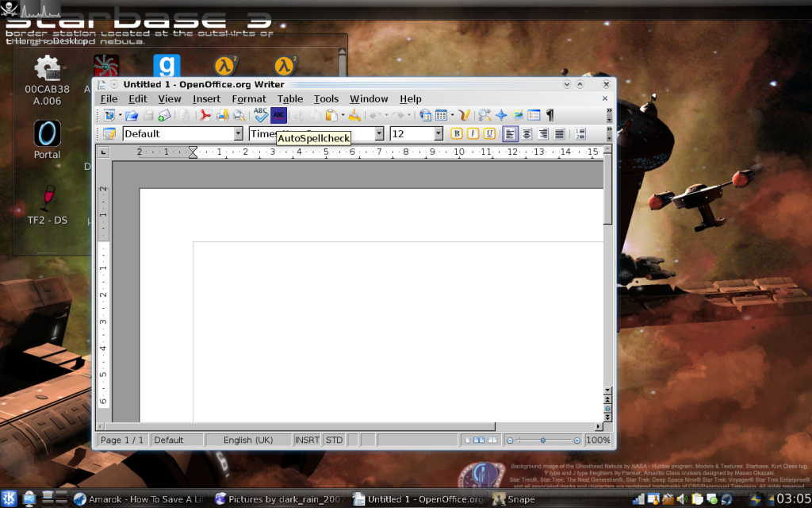Print file directly using printer icon
Image resolution: width=812 pixels, height=508 pixels.
pyautogui.click(x=222, y=115)
